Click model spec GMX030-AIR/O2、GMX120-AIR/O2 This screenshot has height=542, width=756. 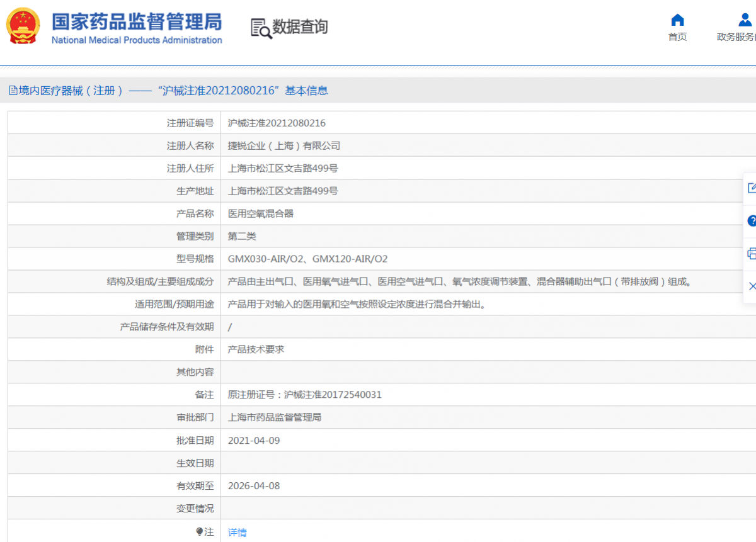pyautogui.click(x=307, y=259)
